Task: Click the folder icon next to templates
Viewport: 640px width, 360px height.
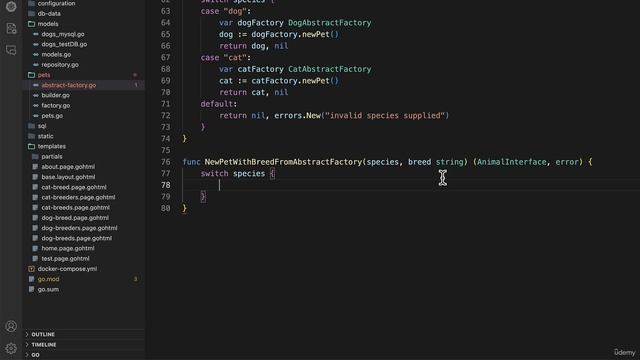Action: [31, 146]
